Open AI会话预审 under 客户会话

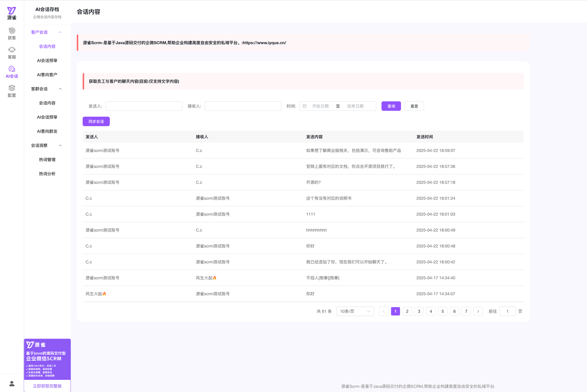pyautogui.click(x=47, y=60)
